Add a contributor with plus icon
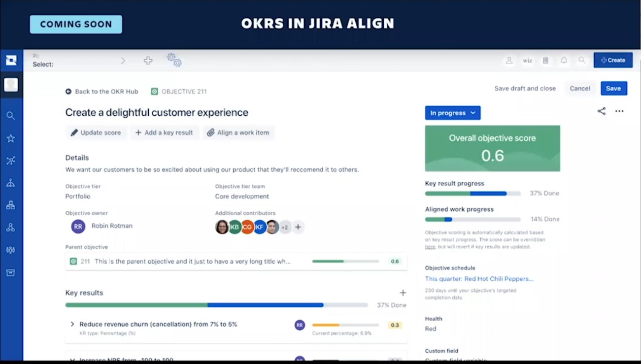Image resolution: width=641 pixels, height=364 pixels. [298, 227]
